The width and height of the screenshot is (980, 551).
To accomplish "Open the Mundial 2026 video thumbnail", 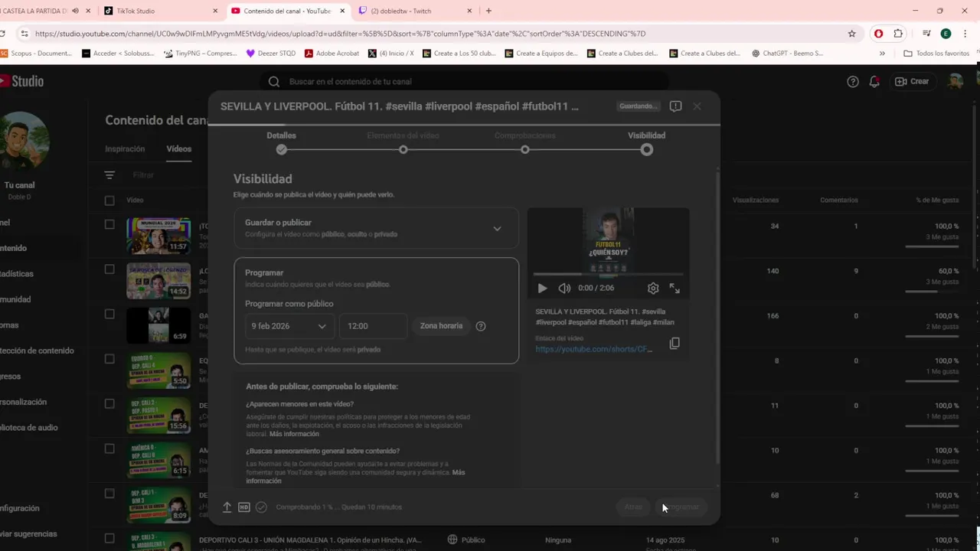I will pyautogui.click(x=158, y=236).
